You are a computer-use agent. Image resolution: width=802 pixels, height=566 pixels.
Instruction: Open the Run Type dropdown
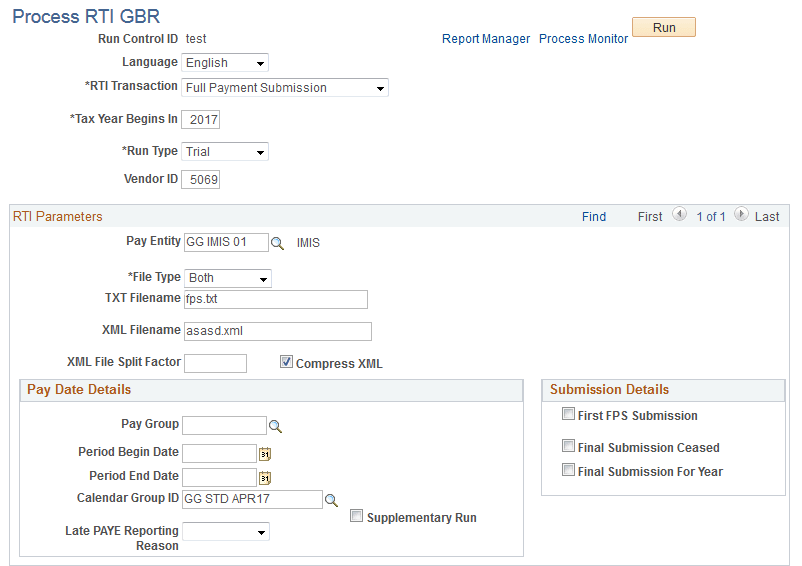[x=225, y=152]
